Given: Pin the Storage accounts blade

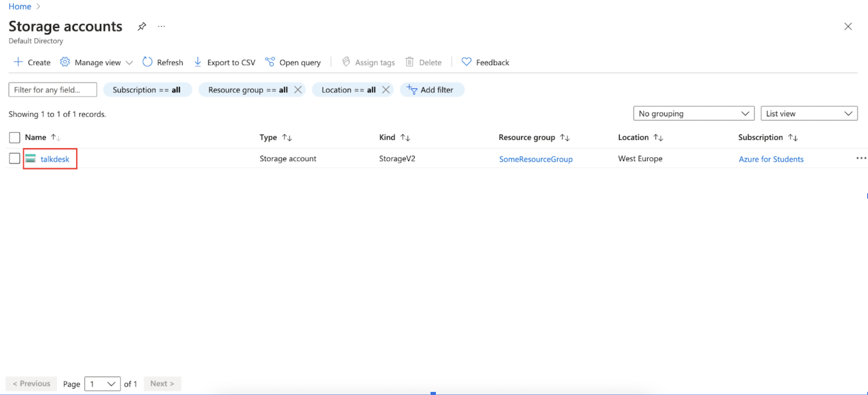Looking at the screenshot, I should [142, 26].
